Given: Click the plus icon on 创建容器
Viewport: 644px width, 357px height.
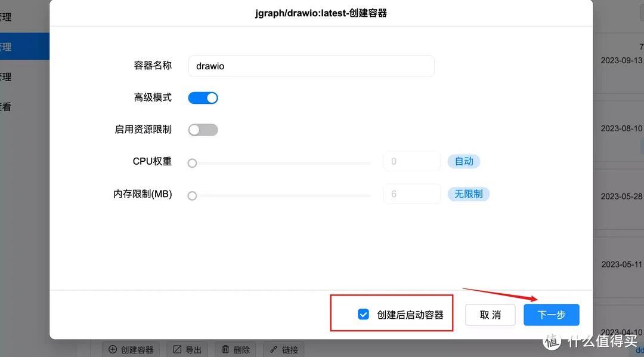Looking at the screenshot, I should [113, 350].
